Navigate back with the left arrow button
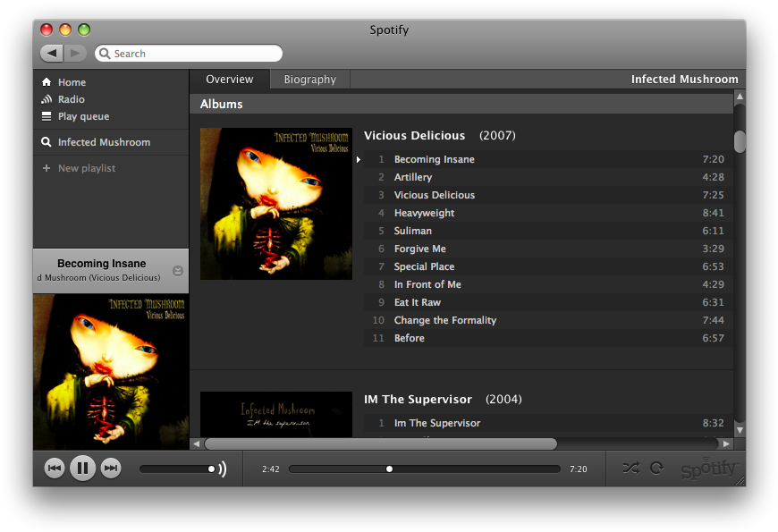This screenshot has width=778, height=532. (x=51, y=54)
